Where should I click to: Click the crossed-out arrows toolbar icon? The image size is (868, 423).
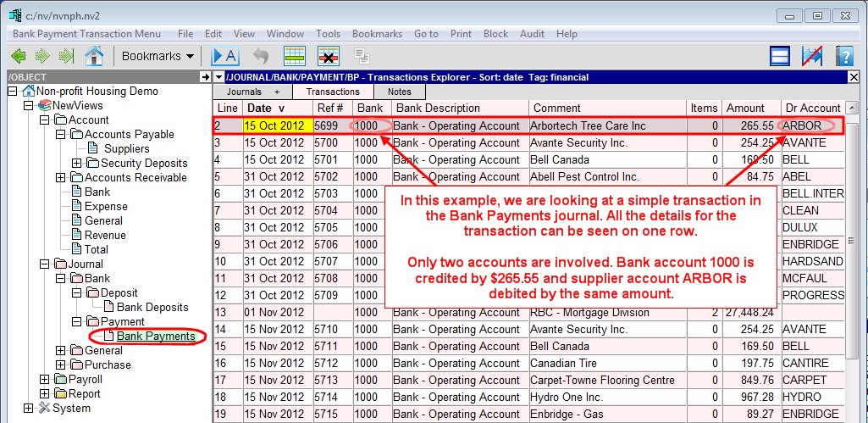point(812,56)
